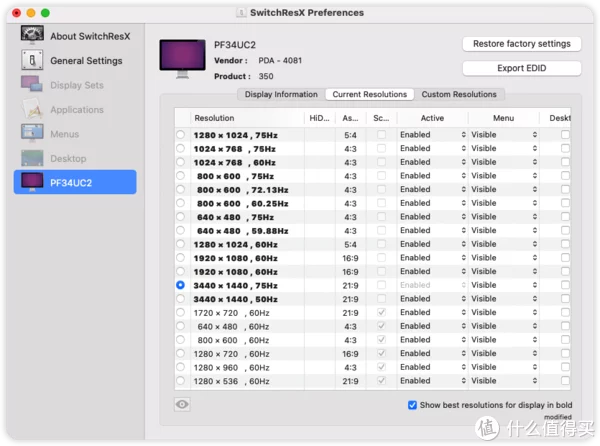Image resolution: width=600 pixels, height=446 pixels.
Task: Click Restore factory settings button
Action: 522,44
